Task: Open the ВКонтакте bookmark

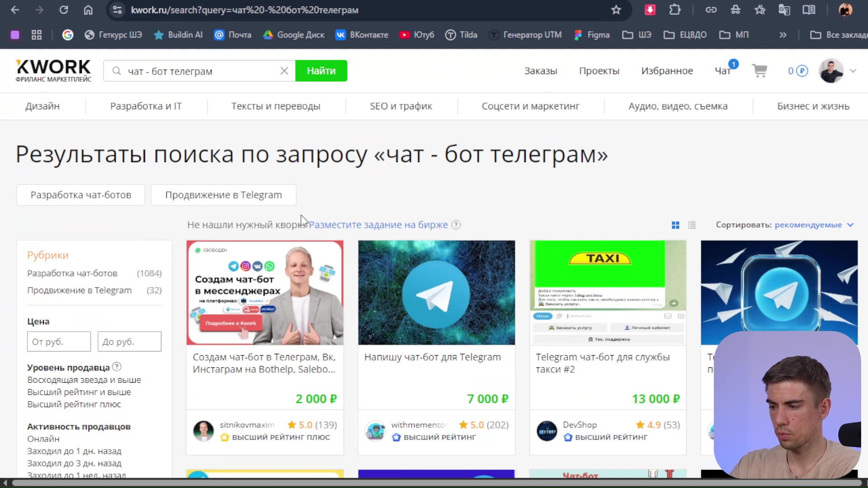Action: pos(362,35)
